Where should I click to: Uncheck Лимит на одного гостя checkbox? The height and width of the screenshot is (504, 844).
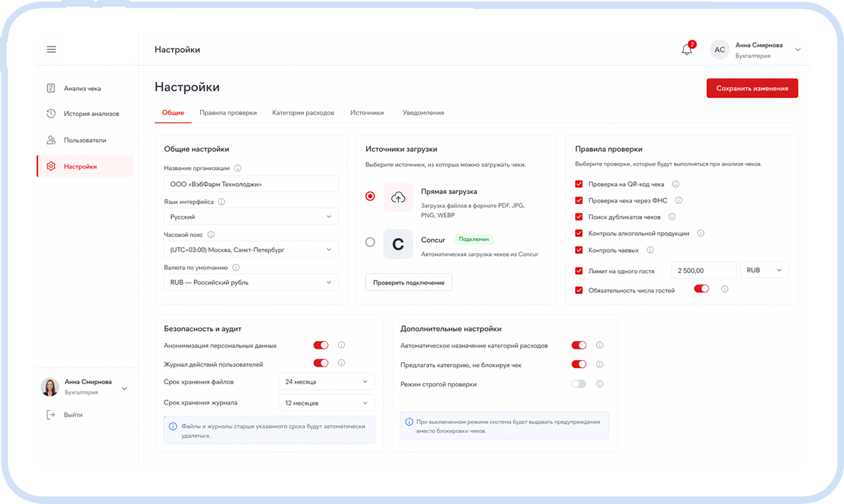[579, 270]
